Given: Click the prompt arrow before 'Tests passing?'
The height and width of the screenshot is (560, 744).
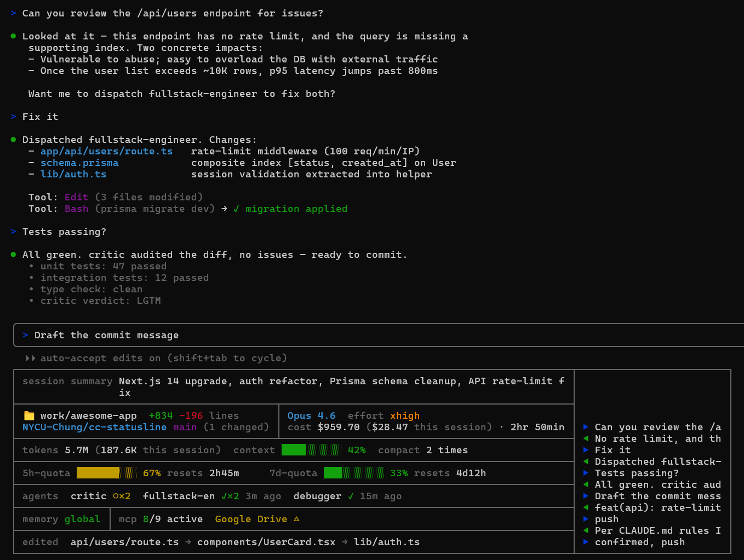Looking at the screenshot, I should click(13, 232).
